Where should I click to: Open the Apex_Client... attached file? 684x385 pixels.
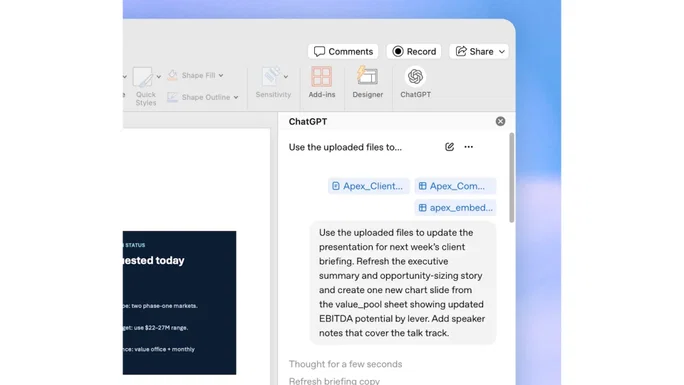(369, 186)
